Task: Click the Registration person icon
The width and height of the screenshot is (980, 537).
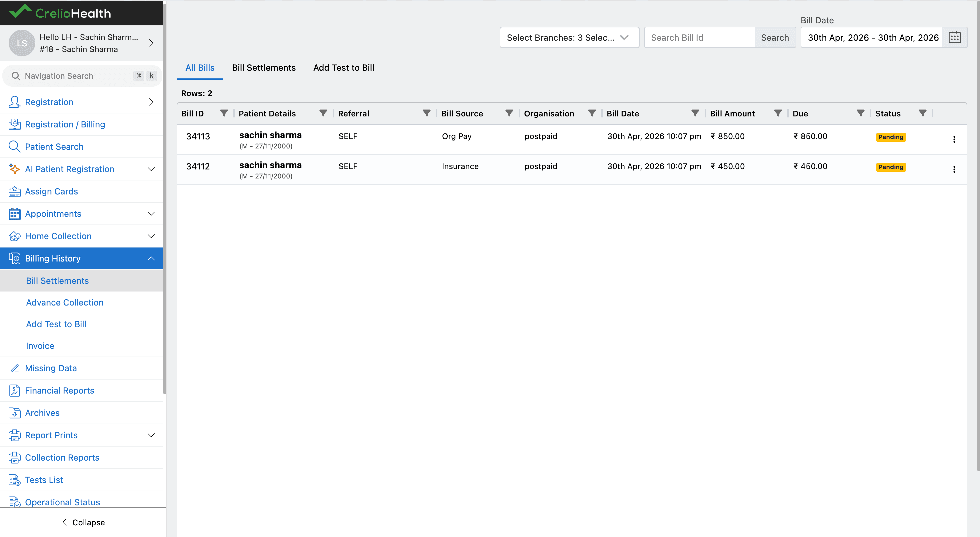Action: 14,102
